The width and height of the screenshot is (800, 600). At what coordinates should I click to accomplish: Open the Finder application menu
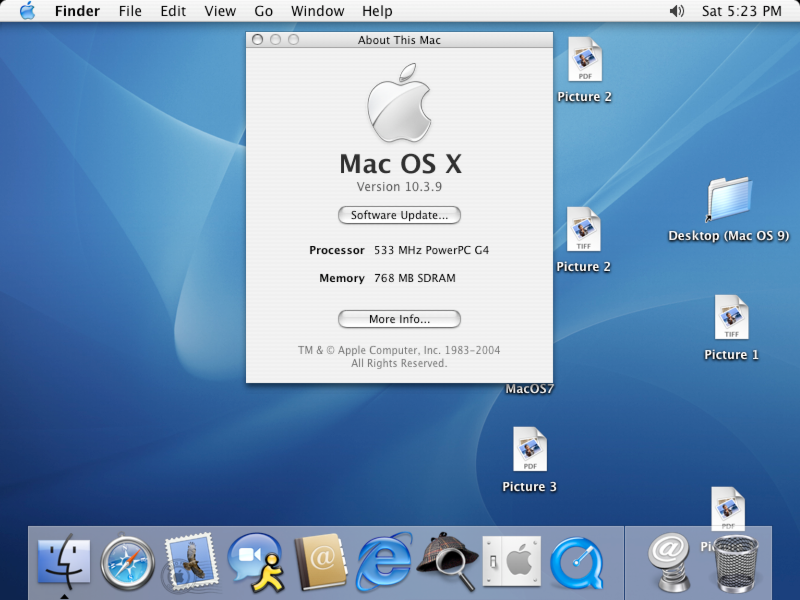77,11
